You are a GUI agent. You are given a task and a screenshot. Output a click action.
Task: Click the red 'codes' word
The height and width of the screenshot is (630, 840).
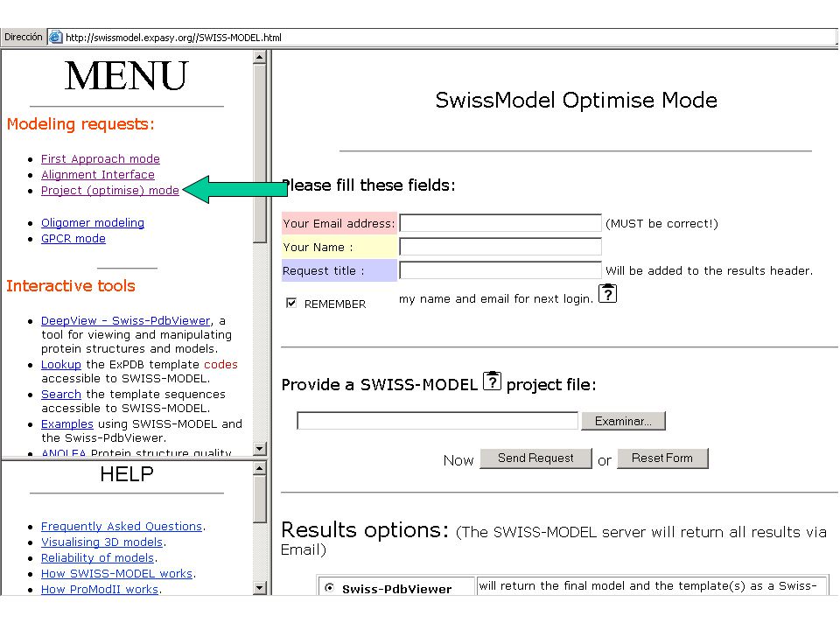220,365
